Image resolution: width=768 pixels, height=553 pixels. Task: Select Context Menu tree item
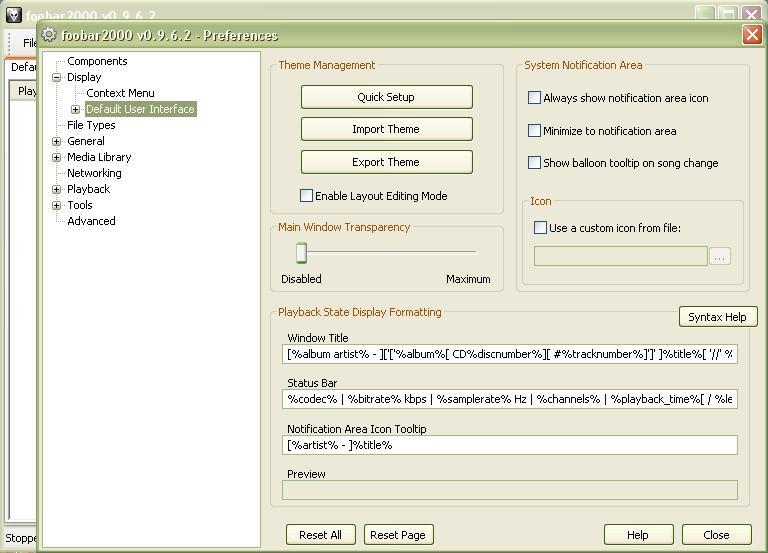[x=120, y=93]
